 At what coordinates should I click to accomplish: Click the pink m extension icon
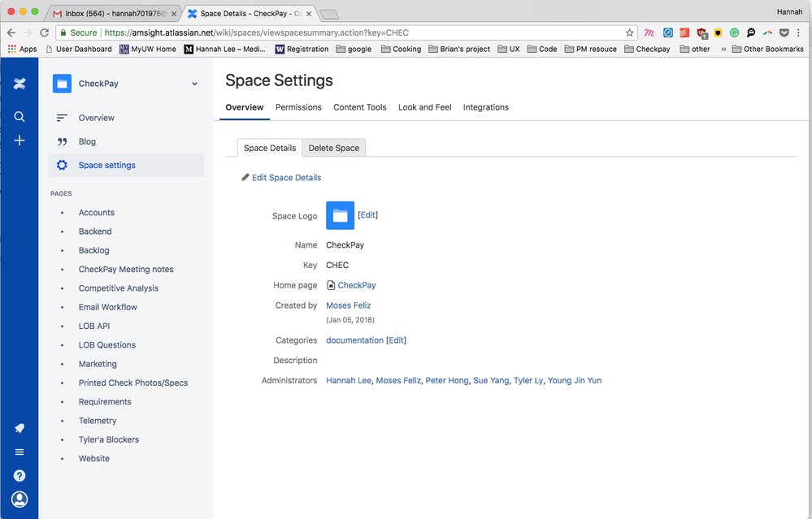(649, 32)
